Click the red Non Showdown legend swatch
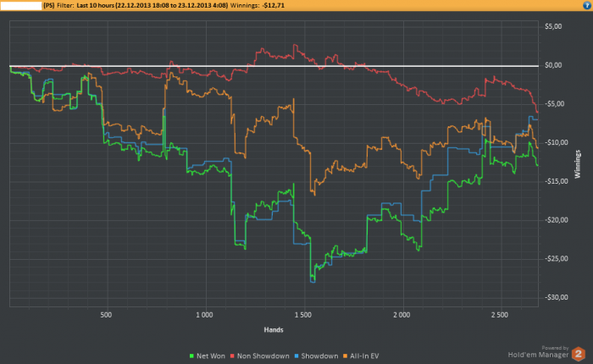 [232, 356]
